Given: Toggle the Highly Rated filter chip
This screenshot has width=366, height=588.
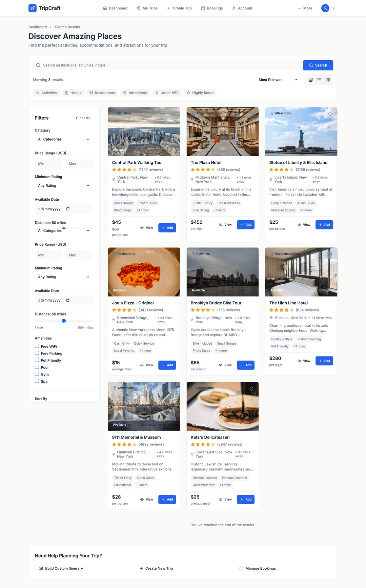Looking at the screenshot, I should click(200, 93).
